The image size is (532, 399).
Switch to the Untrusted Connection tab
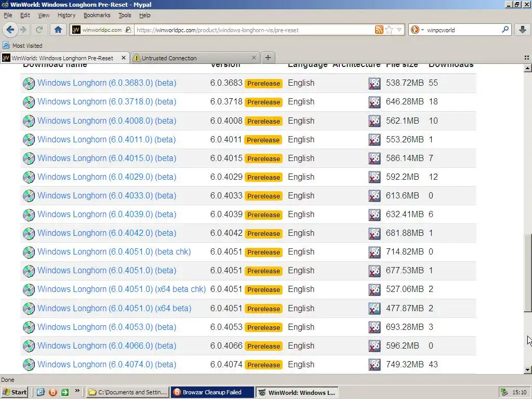[x=195, y=58]
